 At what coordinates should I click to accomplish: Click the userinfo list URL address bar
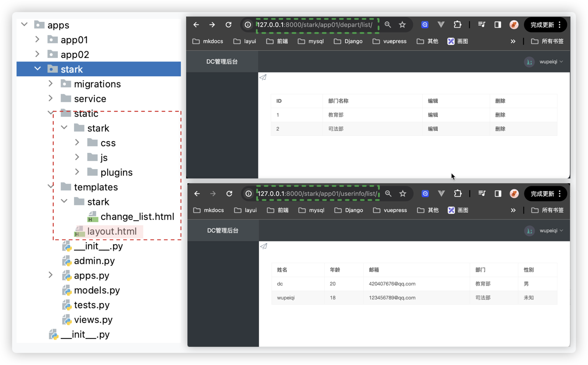tap(317, 194)
